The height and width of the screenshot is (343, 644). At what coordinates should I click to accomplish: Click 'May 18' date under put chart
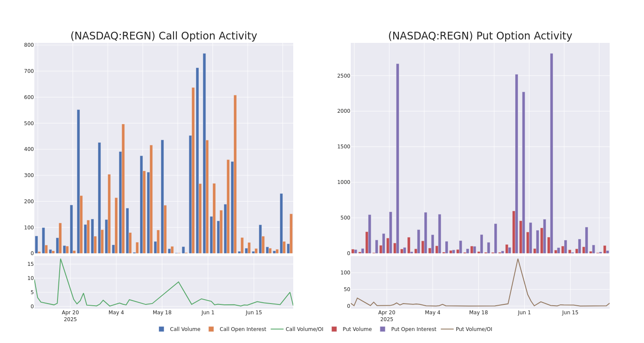(x=479, y=313)
